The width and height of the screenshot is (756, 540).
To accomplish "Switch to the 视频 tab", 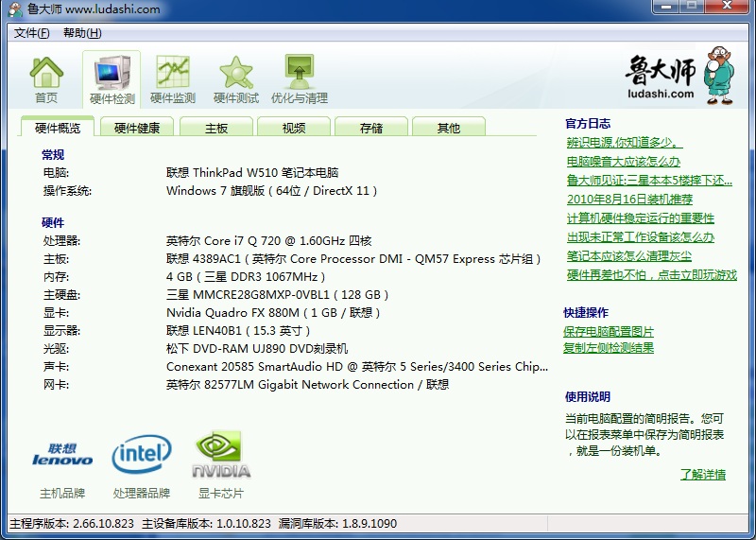I will pyautogui.click(x=294, y=128).
